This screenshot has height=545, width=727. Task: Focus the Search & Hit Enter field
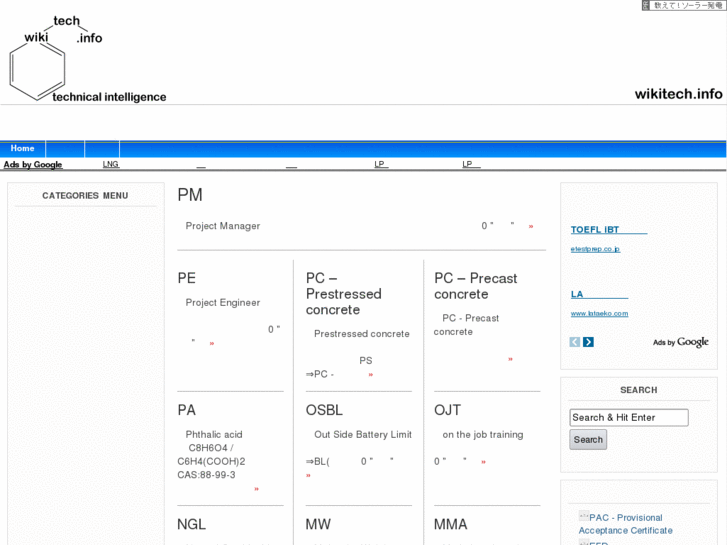629,418
